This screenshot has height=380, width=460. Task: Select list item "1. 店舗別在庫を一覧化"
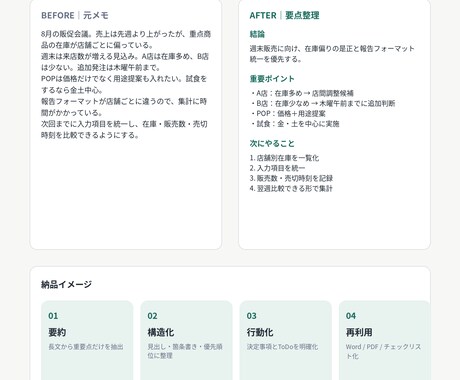[x=284, y=158]
